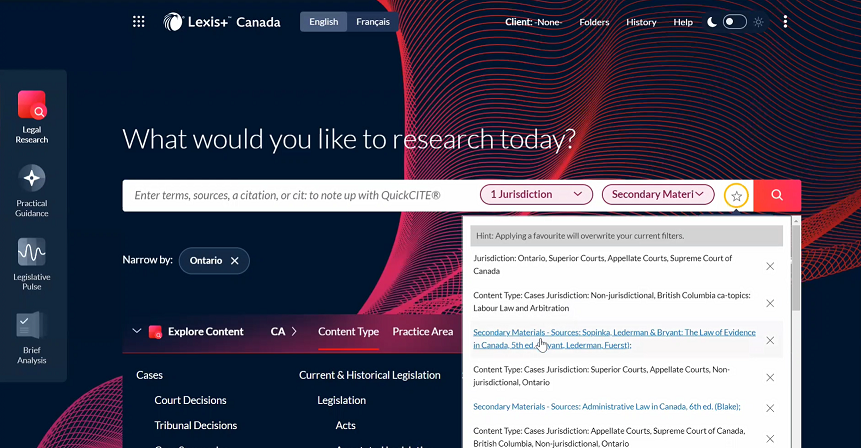Screen dimensions: 861x448
Task: Open the 1 Jurisdiction dropdown
Action: tap(536, 194)
